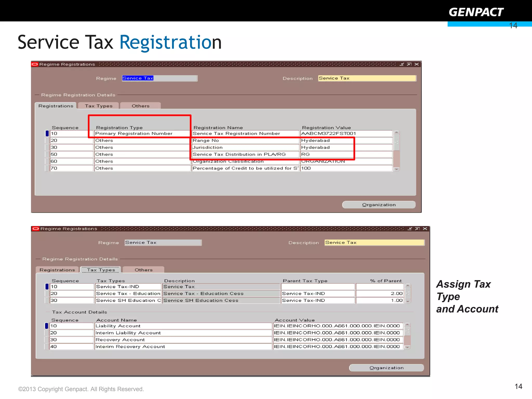Image resolution: width=532 pixels, height=399 pixels.
Task: Open the Others tab in upper window
Action: point(141,106)
